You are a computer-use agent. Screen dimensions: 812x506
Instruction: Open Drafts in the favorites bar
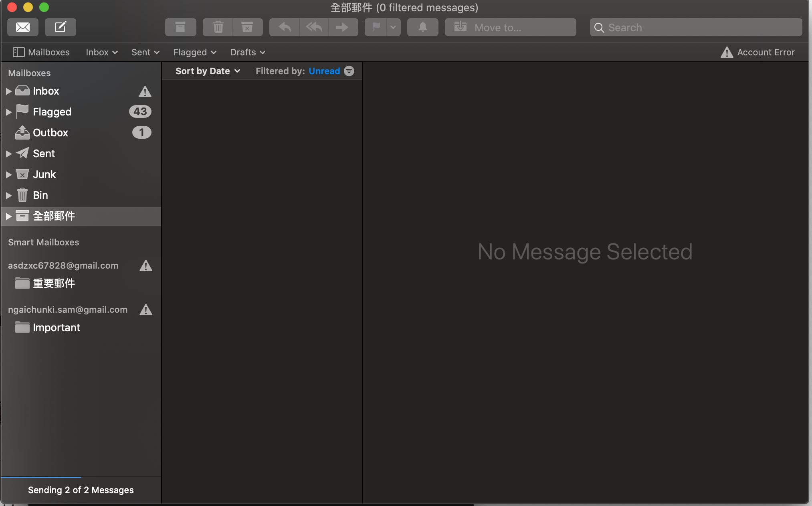point(247,52)
